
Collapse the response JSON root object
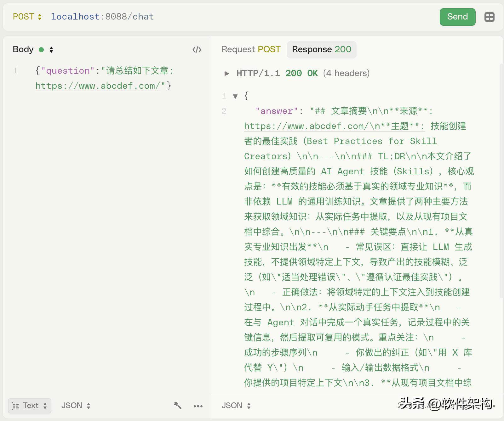[235, 97]
